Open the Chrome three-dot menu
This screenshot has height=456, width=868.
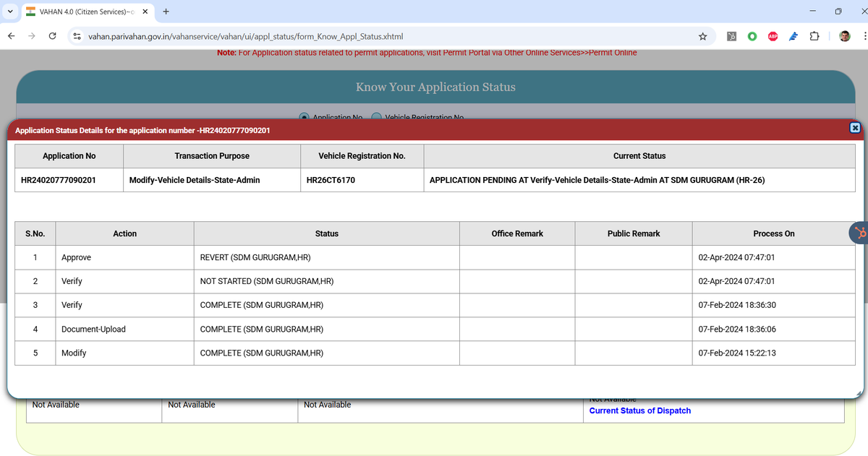[864, 36]
